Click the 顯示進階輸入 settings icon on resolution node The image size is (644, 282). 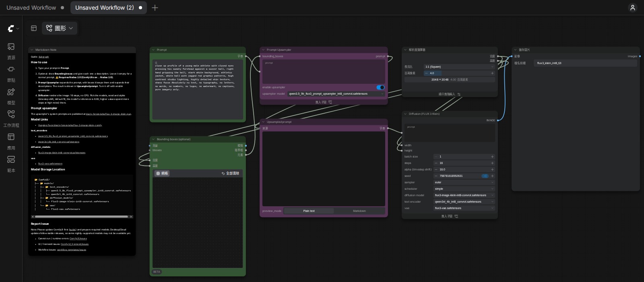coord(459,94)
